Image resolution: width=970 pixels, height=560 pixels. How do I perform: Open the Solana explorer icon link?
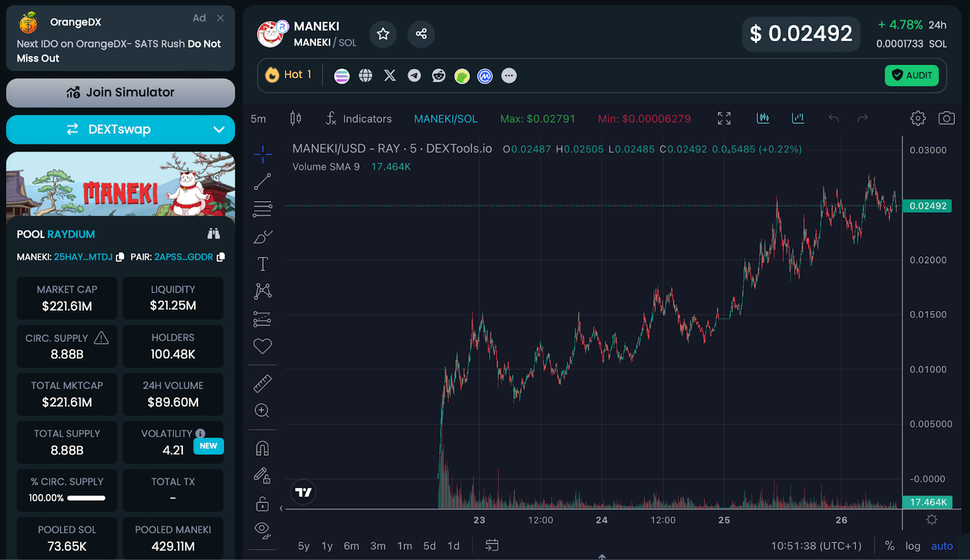click(342, 76)
